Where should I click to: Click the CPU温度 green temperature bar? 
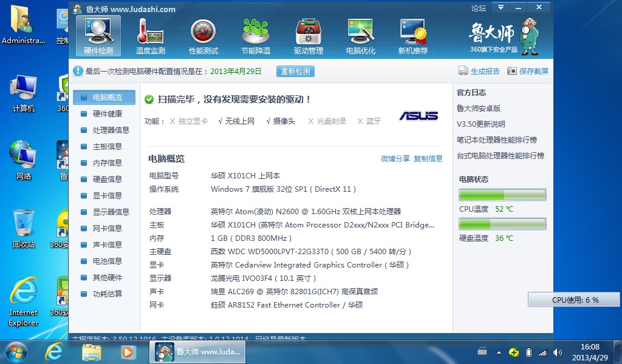coord(502,195)
